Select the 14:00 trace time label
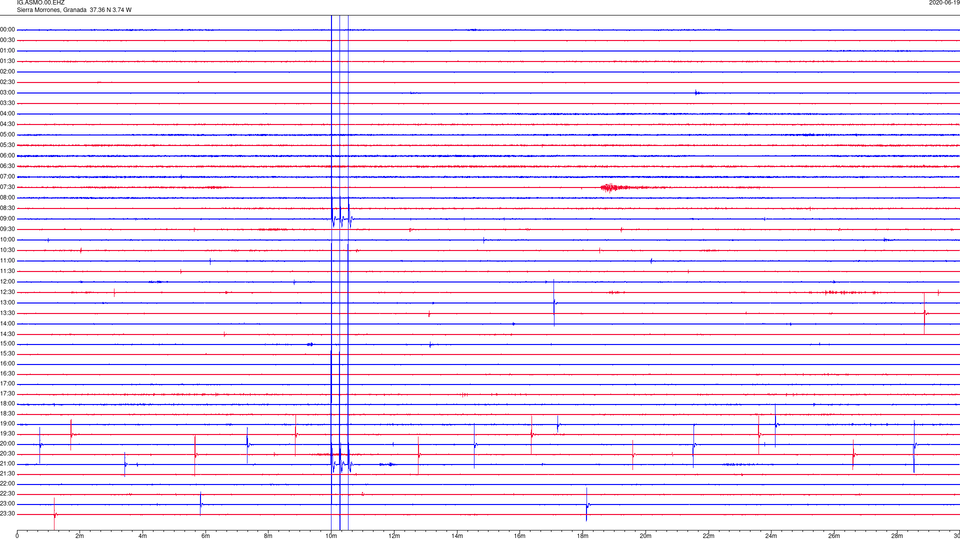960x540 pixels. click(7, 323)
